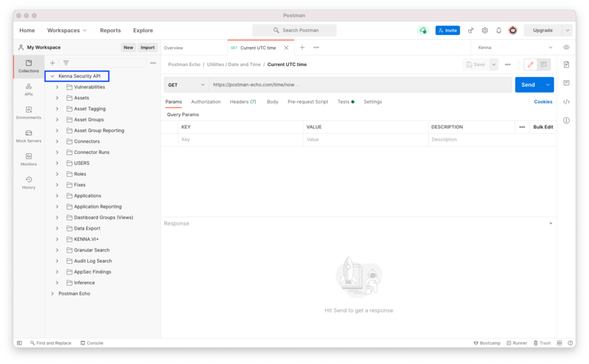Viewport: 589px width, 364px height.
Task: Open the Send button dropdown arrow
Action: coord(548,85)
